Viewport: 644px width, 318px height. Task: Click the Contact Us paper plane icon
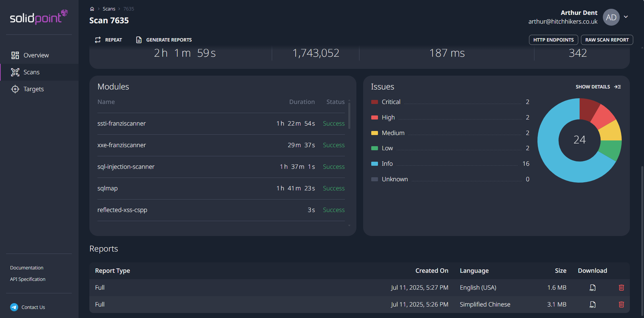[13, 307]
